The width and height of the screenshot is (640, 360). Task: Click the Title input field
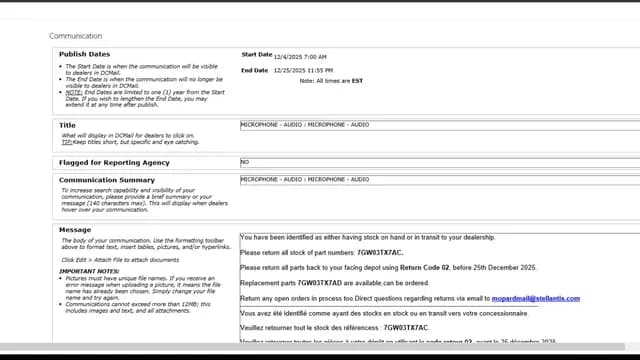[x=440, y=125]
